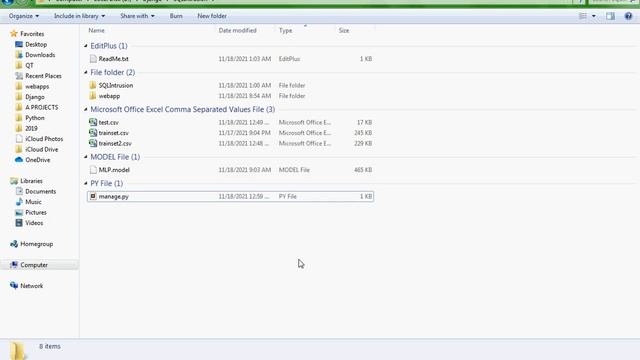Click the Burn button

176,16
